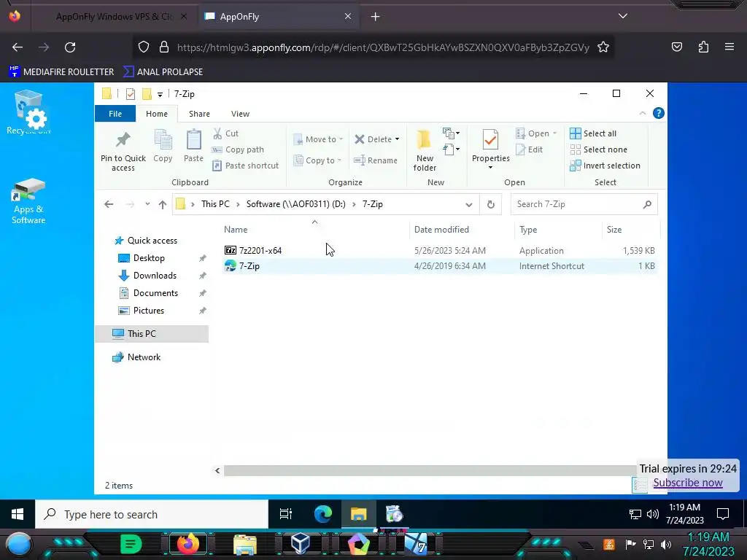Switch to View ribbon tab
747x560 pixels.
tap(240, 114)
